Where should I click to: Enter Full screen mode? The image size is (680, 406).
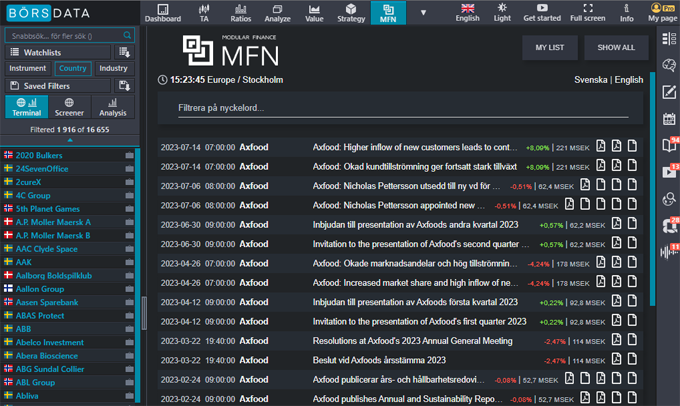point(588,13)
